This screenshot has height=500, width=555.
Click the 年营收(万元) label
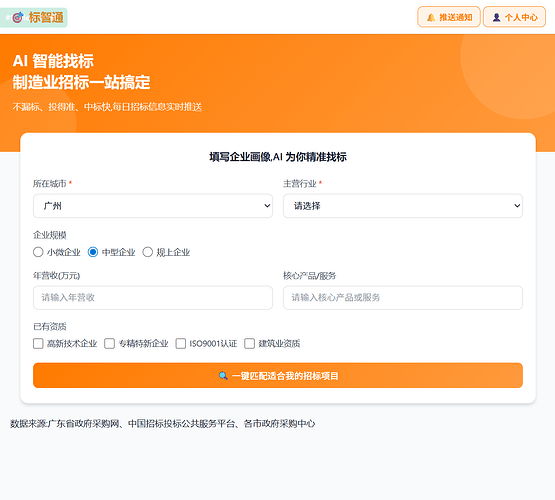[57, 276]
